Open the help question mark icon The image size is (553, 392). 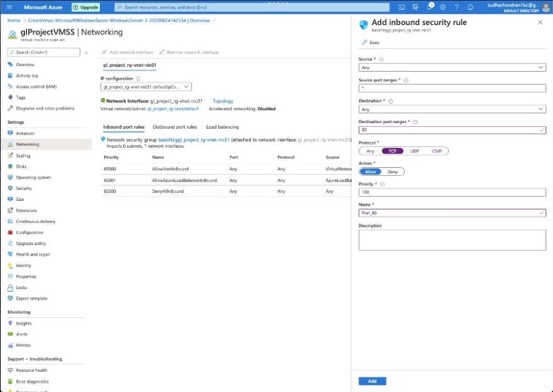tap(456, 7)
